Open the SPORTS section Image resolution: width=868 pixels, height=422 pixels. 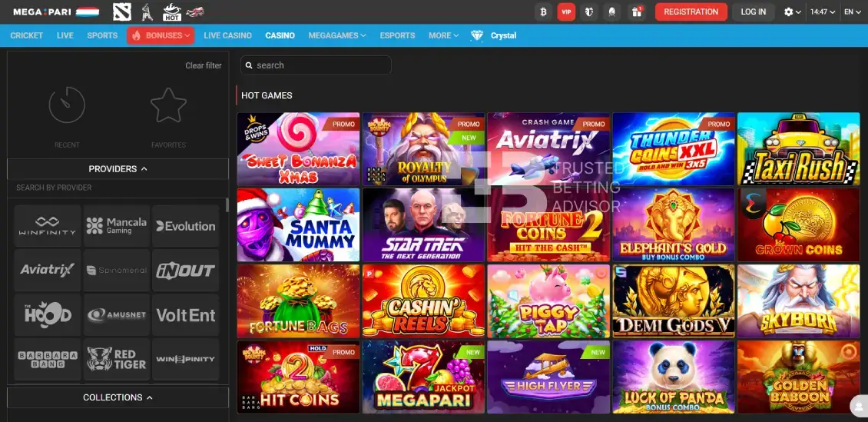[102, 35]
